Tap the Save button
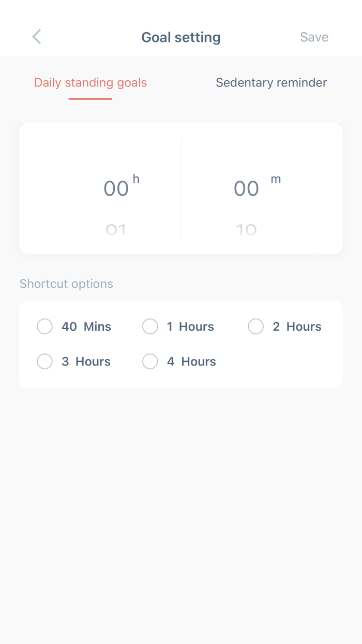This screenshot has width=362, height=644. point(314,37)
